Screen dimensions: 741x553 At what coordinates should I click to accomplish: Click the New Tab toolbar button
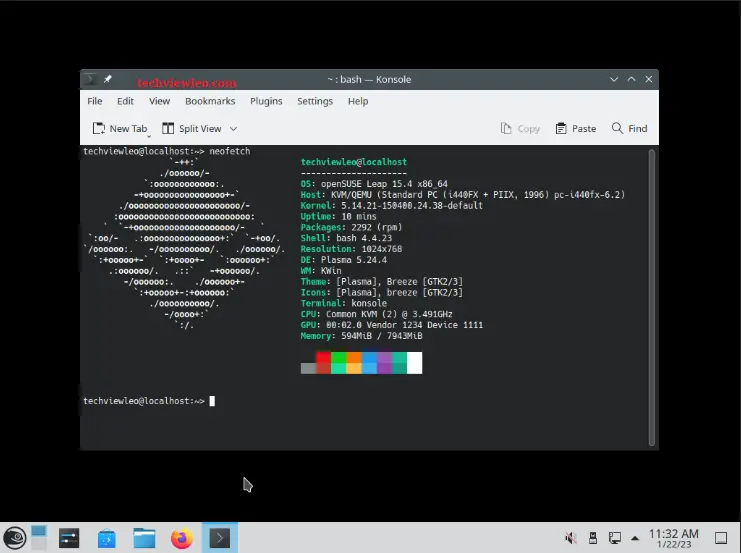[120, 129]
